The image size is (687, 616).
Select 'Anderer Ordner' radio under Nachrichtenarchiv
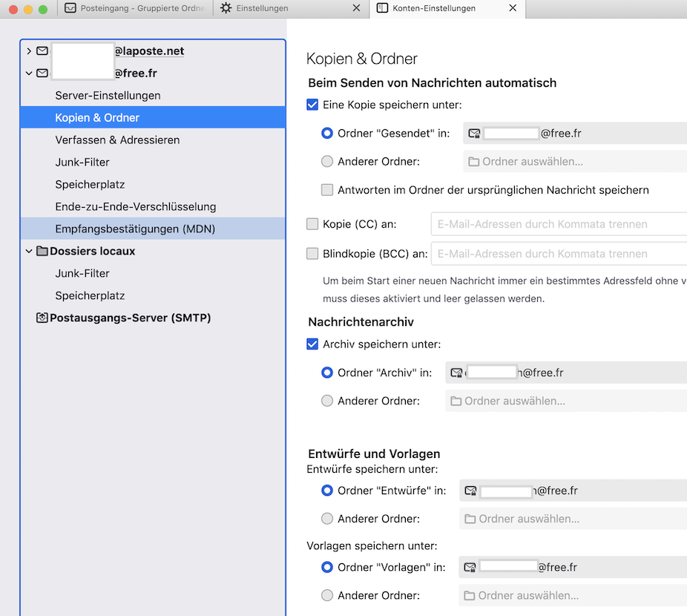tap(327, 401)
